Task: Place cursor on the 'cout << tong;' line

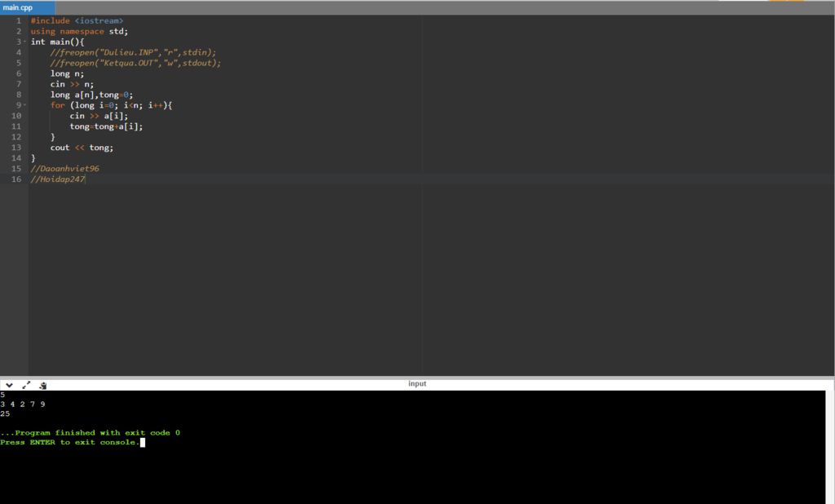Action: click(x=82, y=148)
